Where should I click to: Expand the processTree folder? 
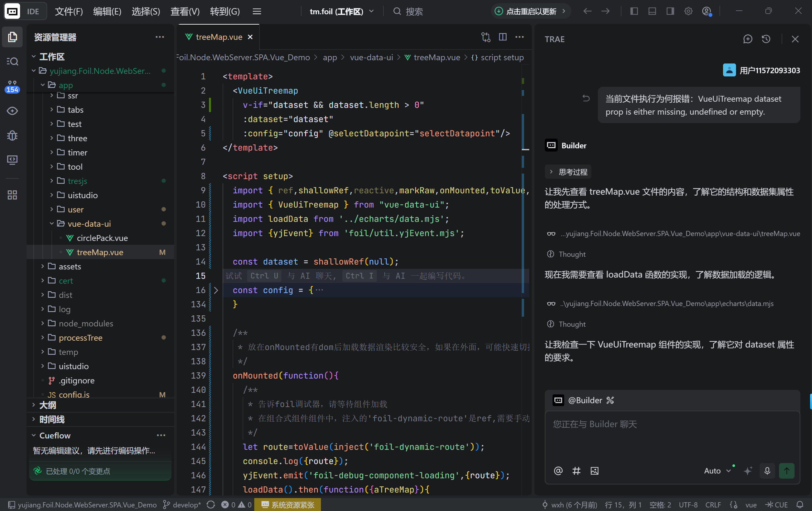[80, 337]
